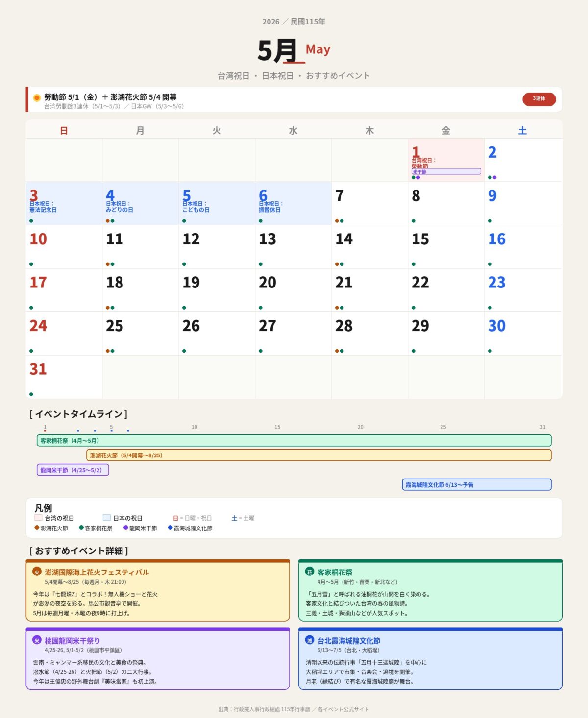Open the 霞海城隍文化節 6/13 preview bar
588x718 pixels.
click(476, 485)
